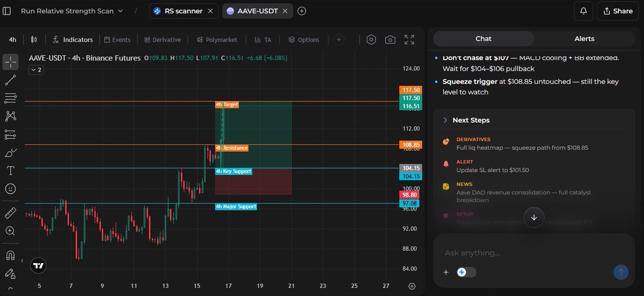The width and height of the screenshot is (644, 296).
Task: Open chart settings hexagon icon
Action: (371, 40)
